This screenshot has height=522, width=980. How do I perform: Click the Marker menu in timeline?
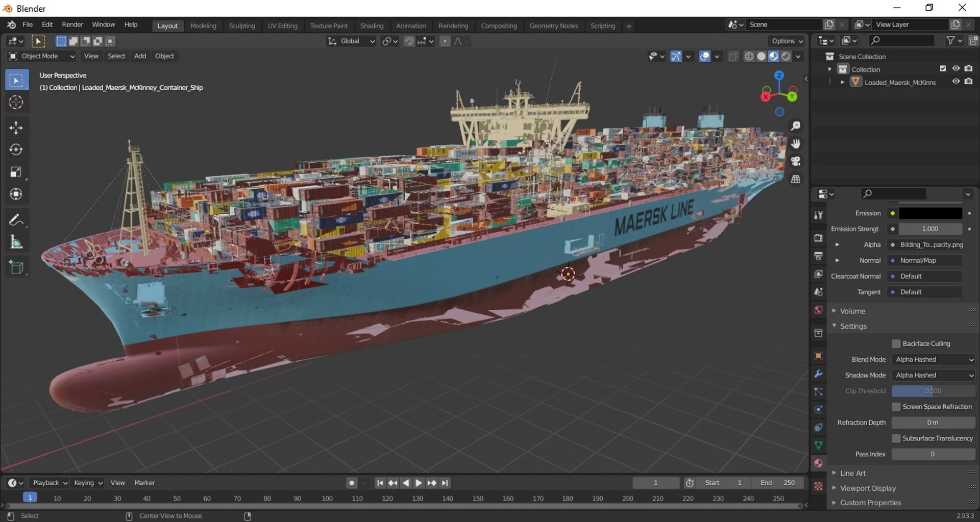click(x=144, y=483)
